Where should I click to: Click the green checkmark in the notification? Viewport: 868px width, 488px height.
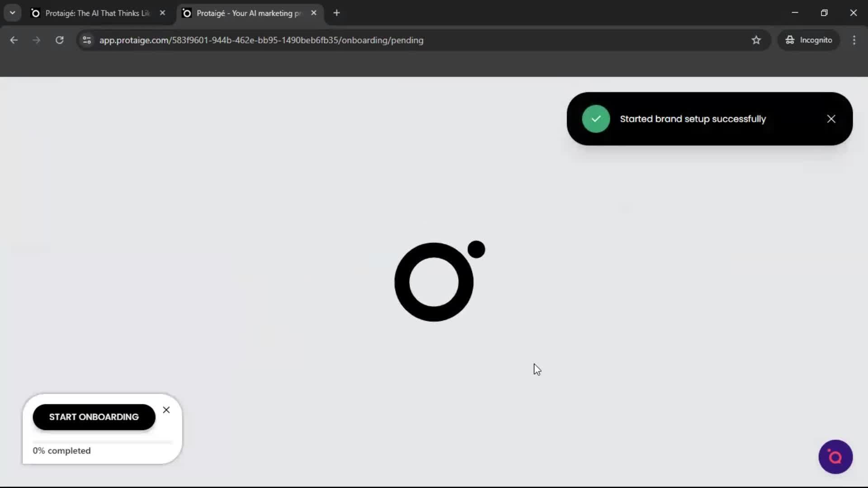pos(595,118)
